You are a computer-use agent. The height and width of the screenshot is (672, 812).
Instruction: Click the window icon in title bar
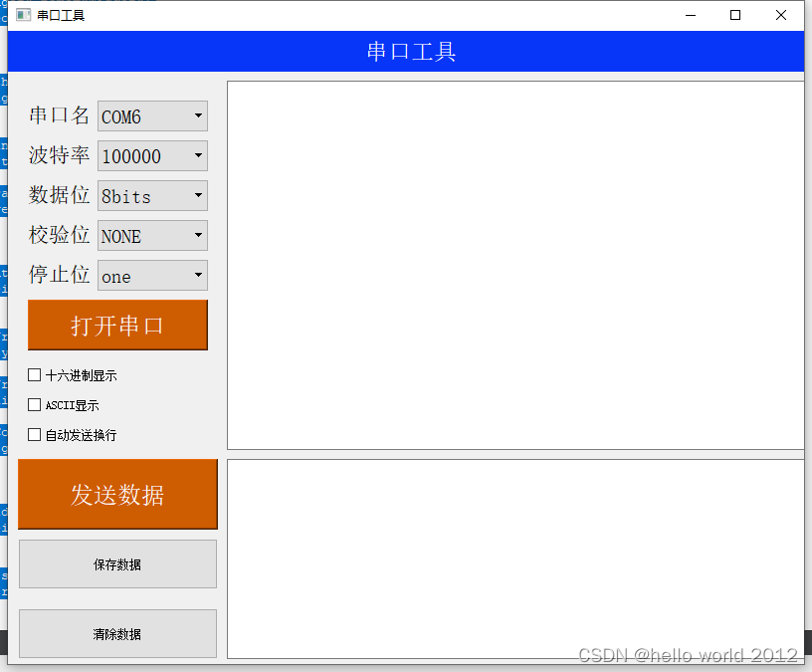click(x=23, y=15)
